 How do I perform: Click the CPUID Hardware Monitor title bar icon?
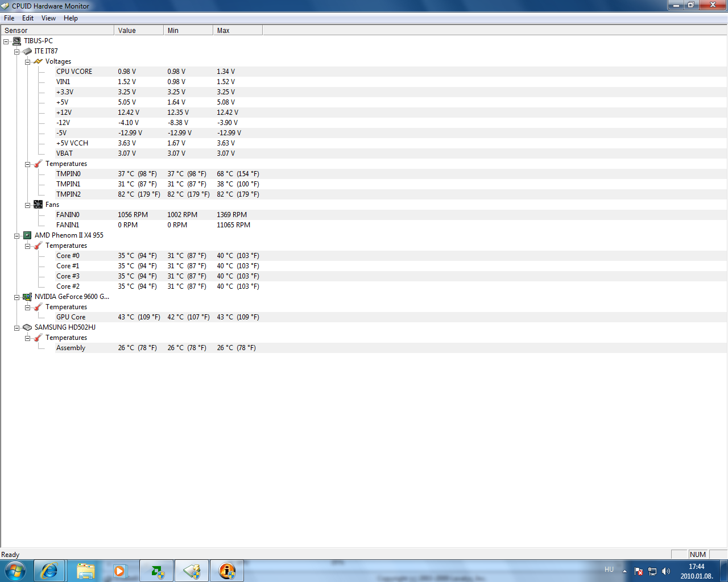(x=6, y=6)
